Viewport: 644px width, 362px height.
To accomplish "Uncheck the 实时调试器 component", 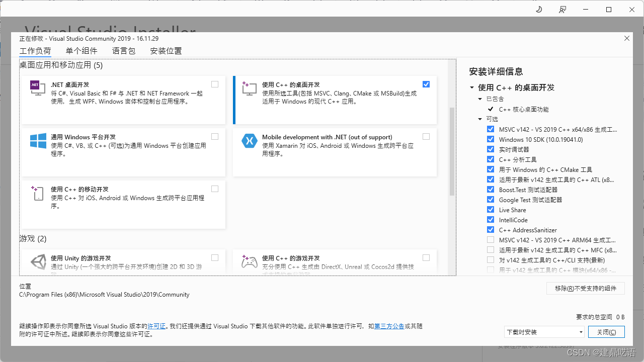I will 491,149.
